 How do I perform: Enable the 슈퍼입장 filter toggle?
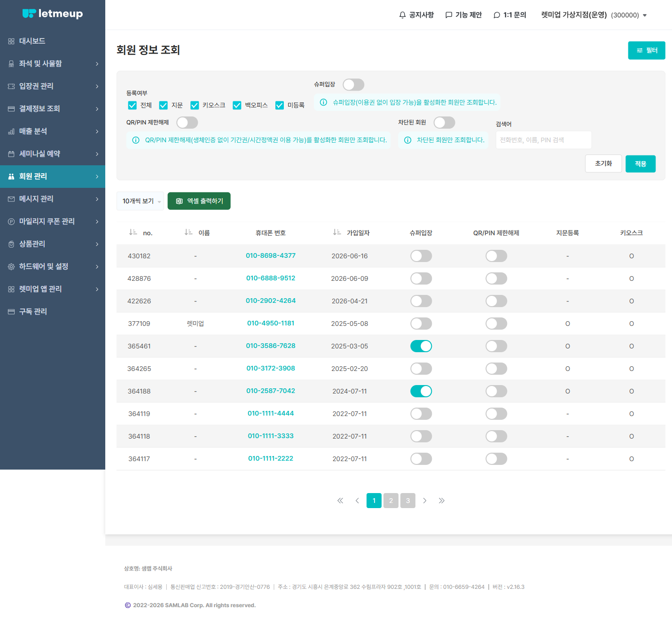(353, 85)
